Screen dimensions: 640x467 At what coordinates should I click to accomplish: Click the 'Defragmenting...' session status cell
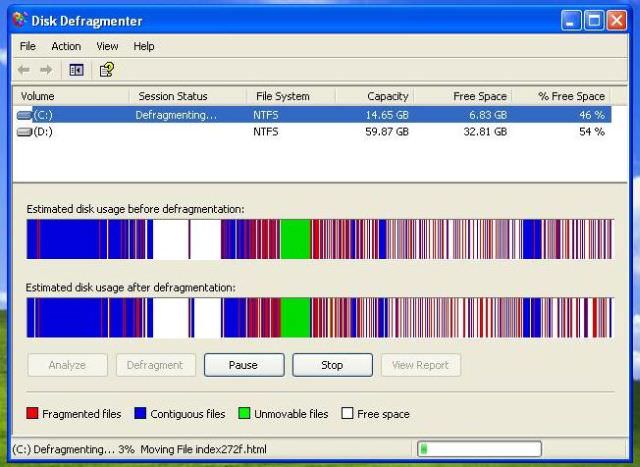(176, 115)
